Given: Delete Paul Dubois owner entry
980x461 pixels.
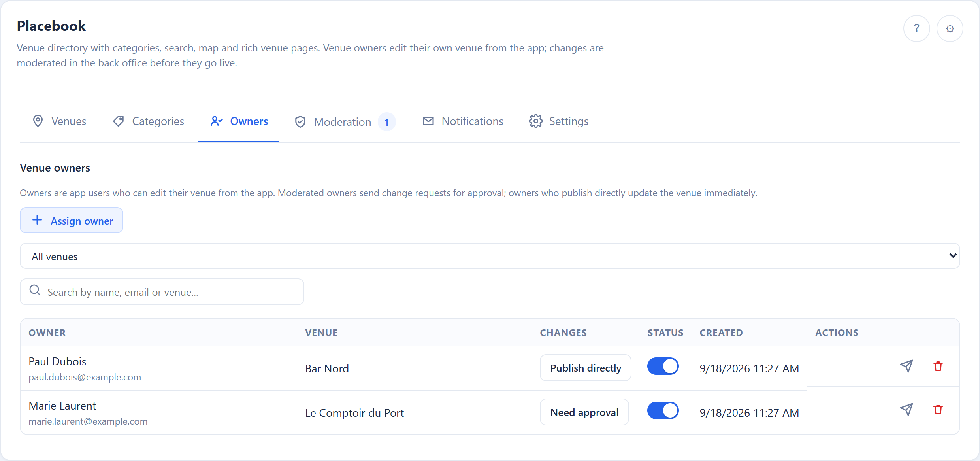Looking at the screenshot, I should 938,366.
